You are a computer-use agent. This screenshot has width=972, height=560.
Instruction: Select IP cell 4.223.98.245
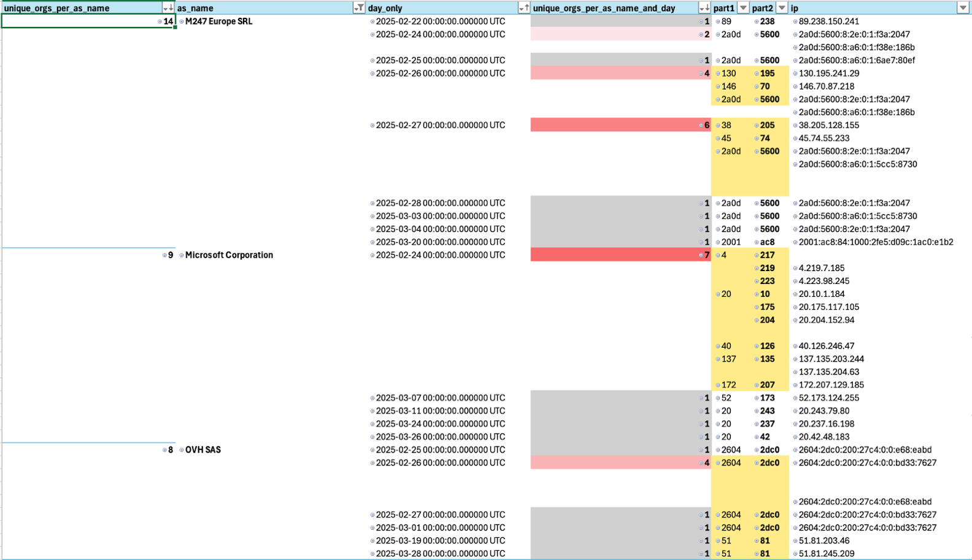pyautogui.click(x=880, y=281)
